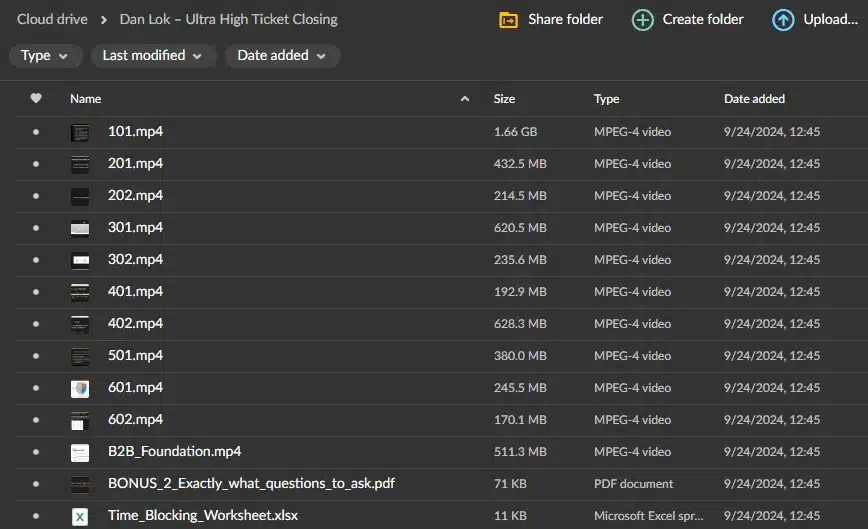Screen dimensions: 868x529
Task: Open the Type filter dropdown
Action: tap(45, 56)
